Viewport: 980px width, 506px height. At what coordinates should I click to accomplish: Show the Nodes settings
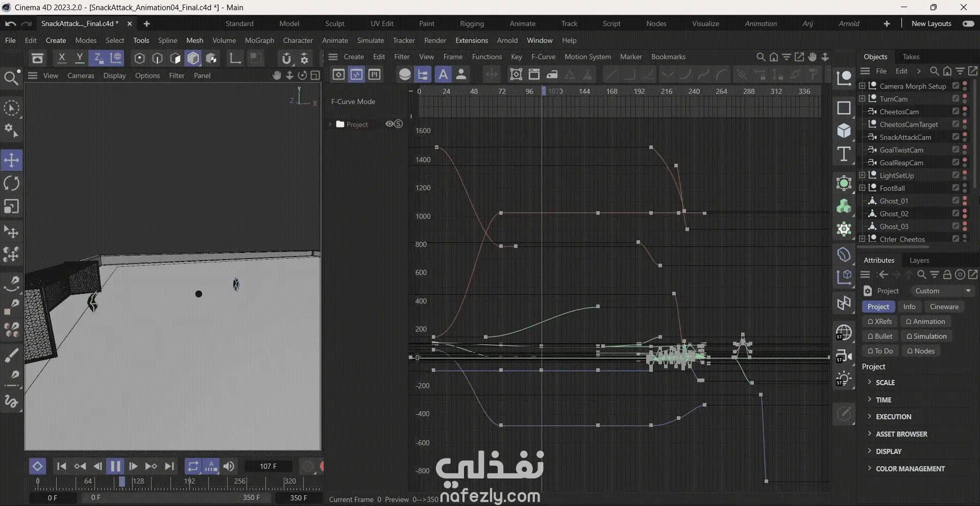(x=921, y=351)
